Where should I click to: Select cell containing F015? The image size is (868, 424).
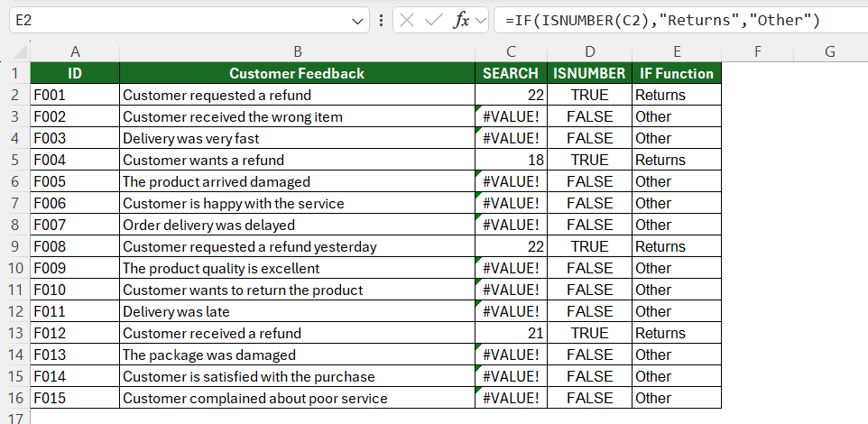75,398
